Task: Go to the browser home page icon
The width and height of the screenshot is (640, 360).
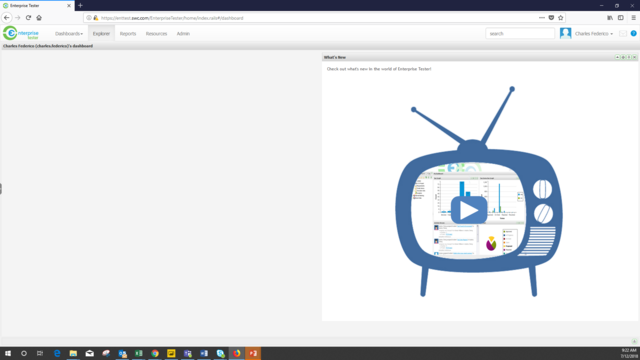Action: [x=39, y=18]
